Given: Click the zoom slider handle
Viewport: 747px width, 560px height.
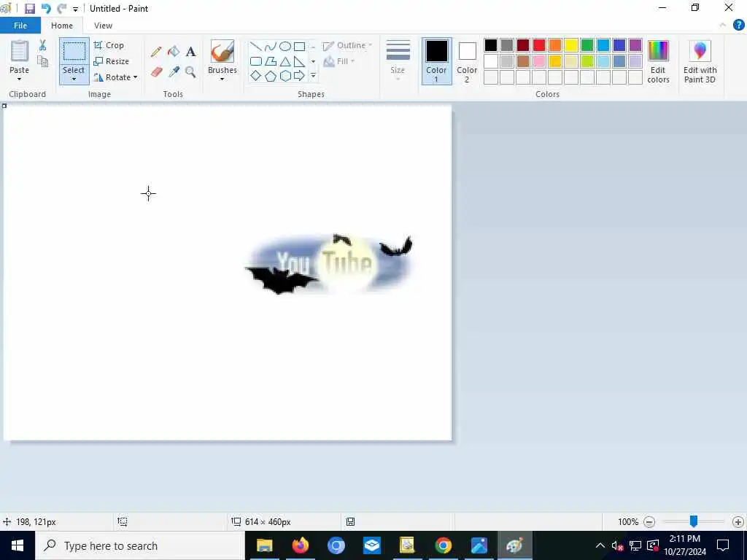Looking at the screenshot, I should tap(694, 521).
